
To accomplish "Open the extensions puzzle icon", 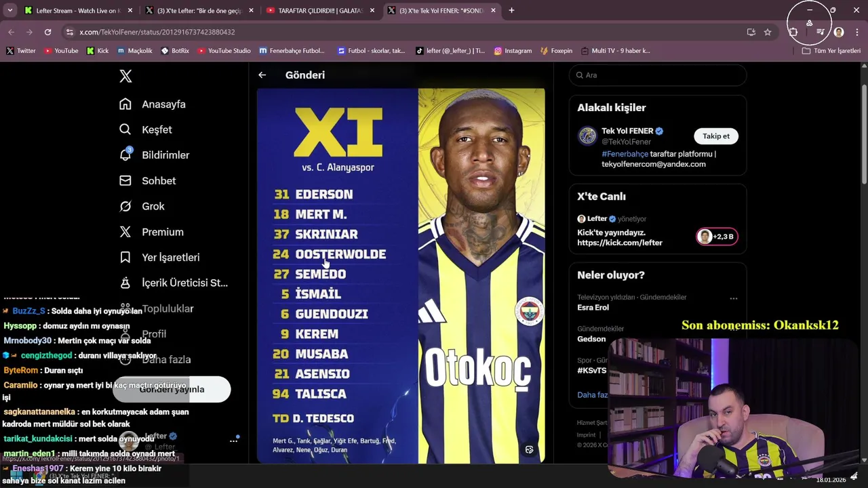I will (x=793, y=32).
